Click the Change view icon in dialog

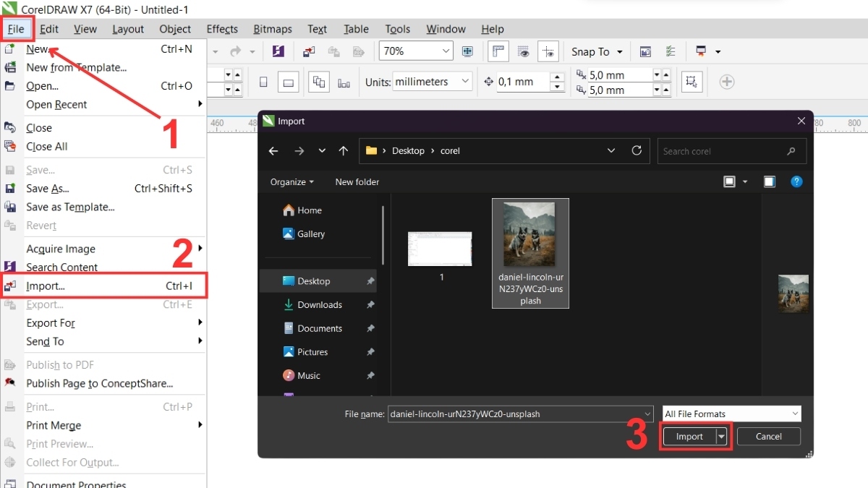click(x=730, y=181)
